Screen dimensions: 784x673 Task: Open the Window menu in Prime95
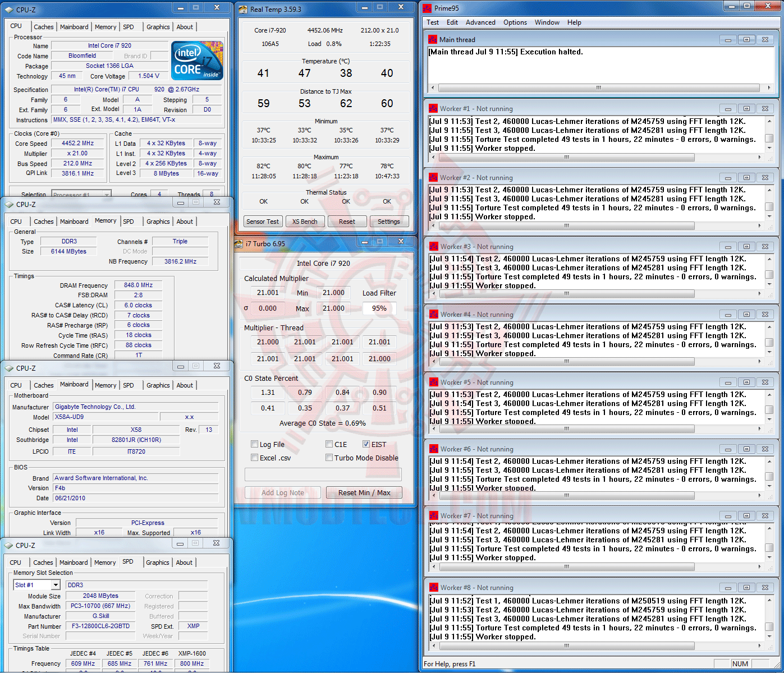click(x=547, y=22)
